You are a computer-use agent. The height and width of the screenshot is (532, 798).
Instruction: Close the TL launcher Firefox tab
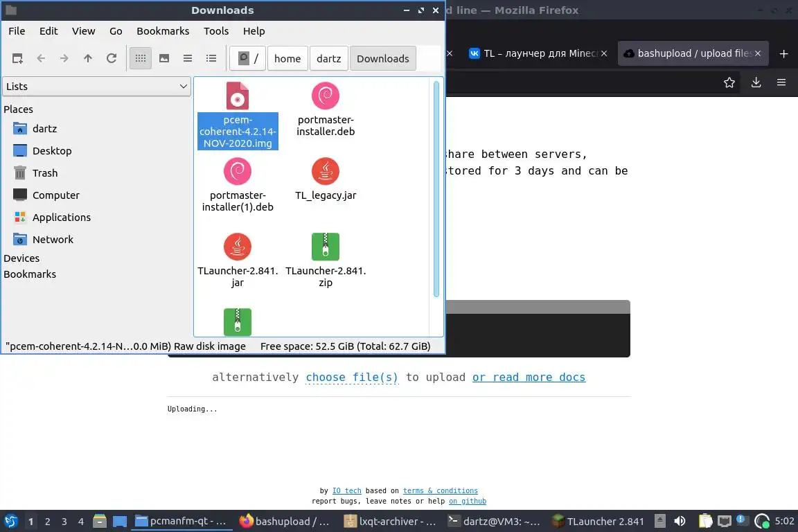point(604,53)
